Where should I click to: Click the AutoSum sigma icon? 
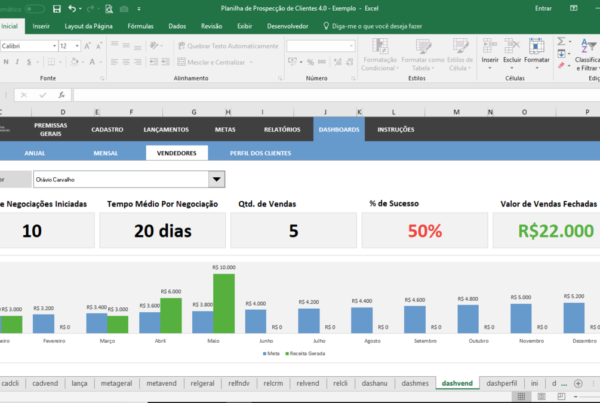pos(561,41)
